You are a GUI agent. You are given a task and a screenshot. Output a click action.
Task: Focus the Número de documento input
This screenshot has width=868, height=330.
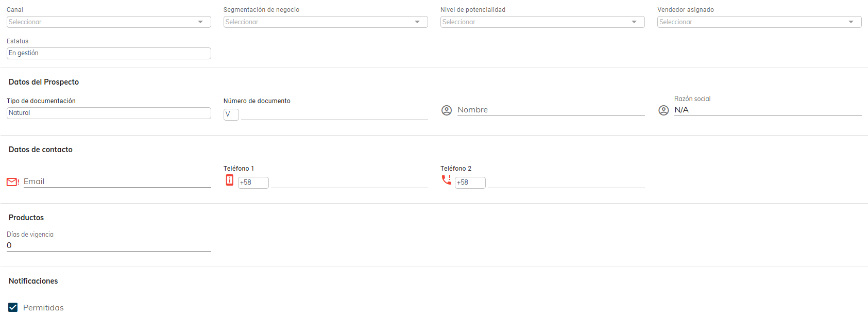point(334,114)
